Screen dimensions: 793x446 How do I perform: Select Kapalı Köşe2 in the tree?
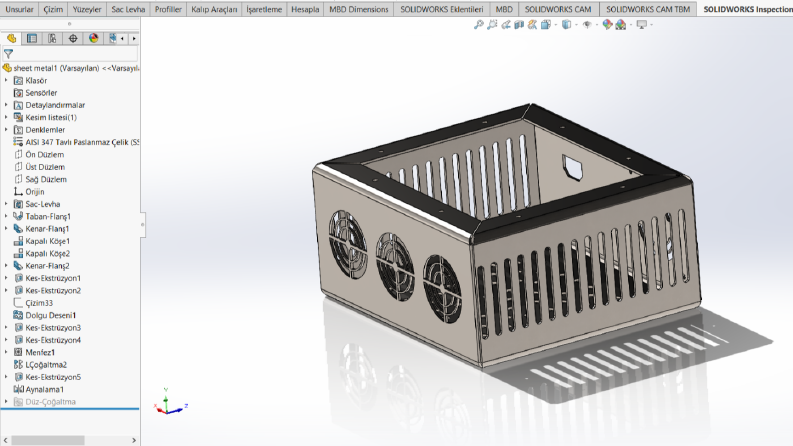point(48,253)
